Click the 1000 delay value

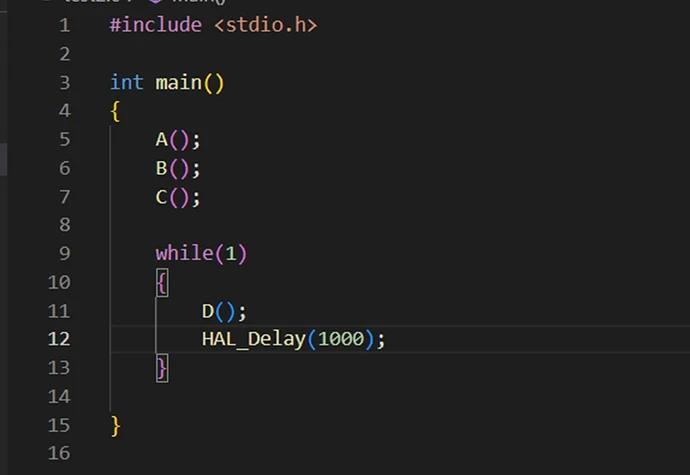341,339
